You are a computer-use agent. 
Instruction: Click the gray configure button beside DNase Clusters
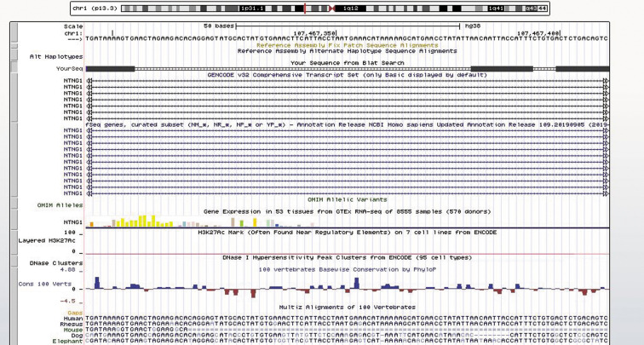[14, 262]
